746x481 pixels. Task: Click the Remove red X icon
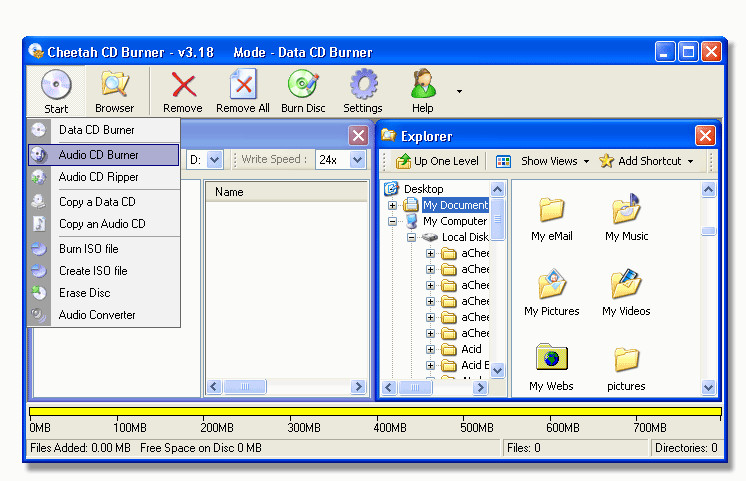click(184, 85)
